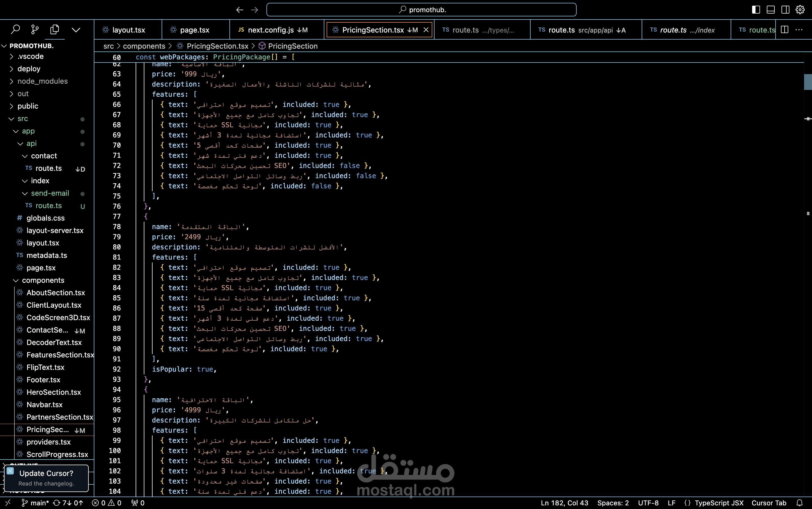The width and height of the screenshot is (812, 509).
Task: Switch to route.ts .../types tab
Action: (x=482, y=30)
